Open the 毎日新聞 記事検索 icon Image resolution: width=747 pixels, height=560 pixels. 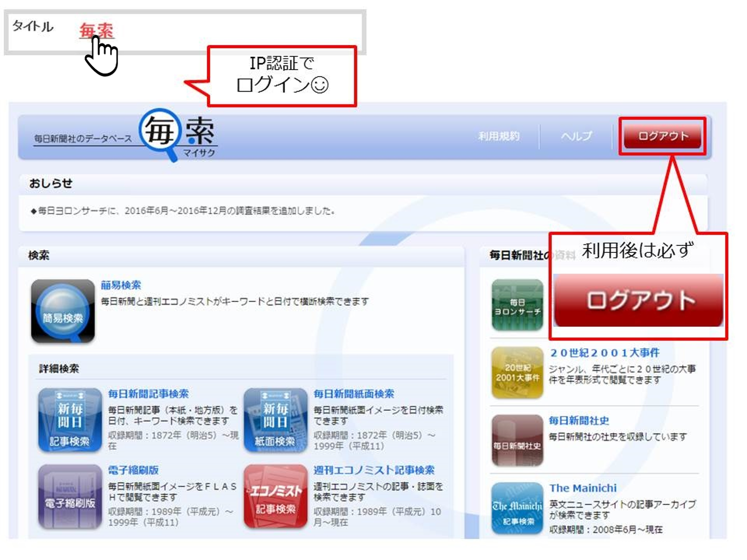click(x=70, y=420)
